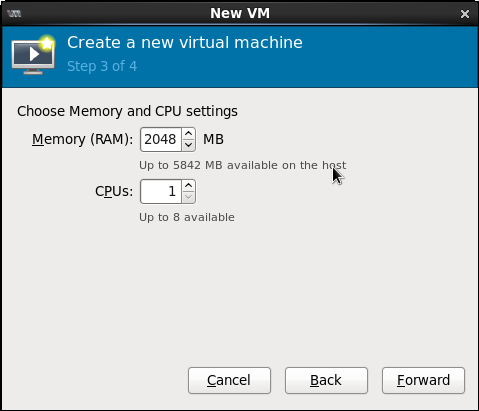This screenshot has height=411, width=479.
Task: Close the New VM dialog window
Action: click(465, 14)
